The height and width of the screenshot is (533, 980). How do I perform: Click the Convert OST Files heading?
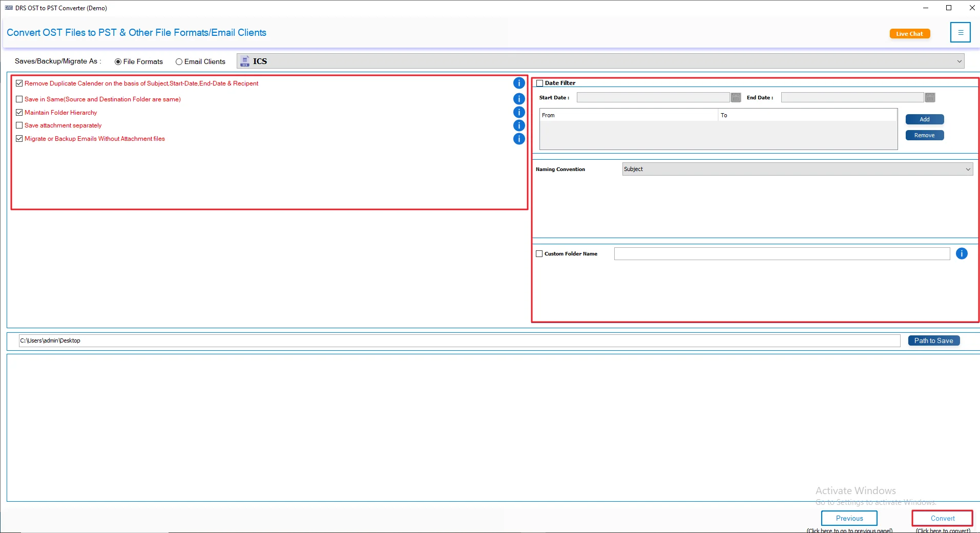tap(136, 33)
